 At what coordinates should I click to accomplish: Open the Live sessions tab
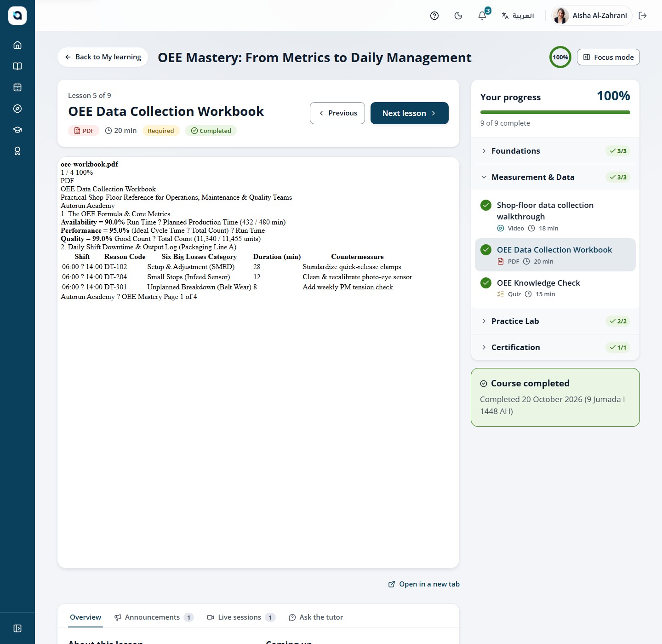(241, 617)
